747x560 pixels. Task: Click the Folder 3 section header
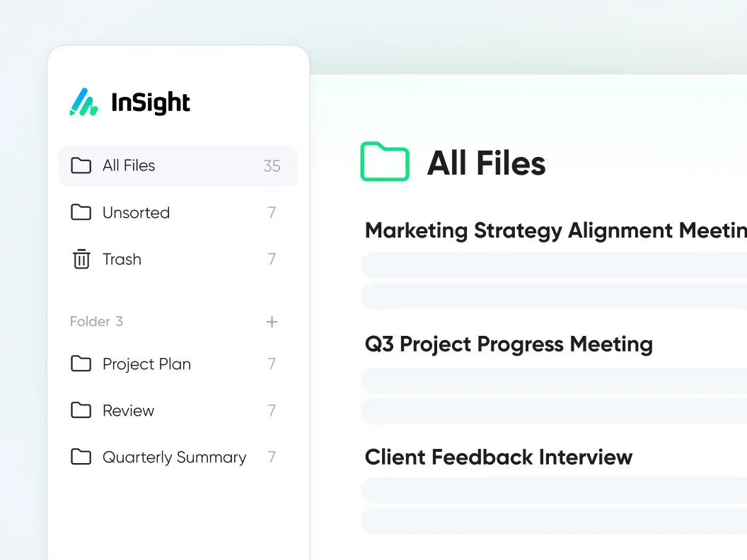[96, 322]
